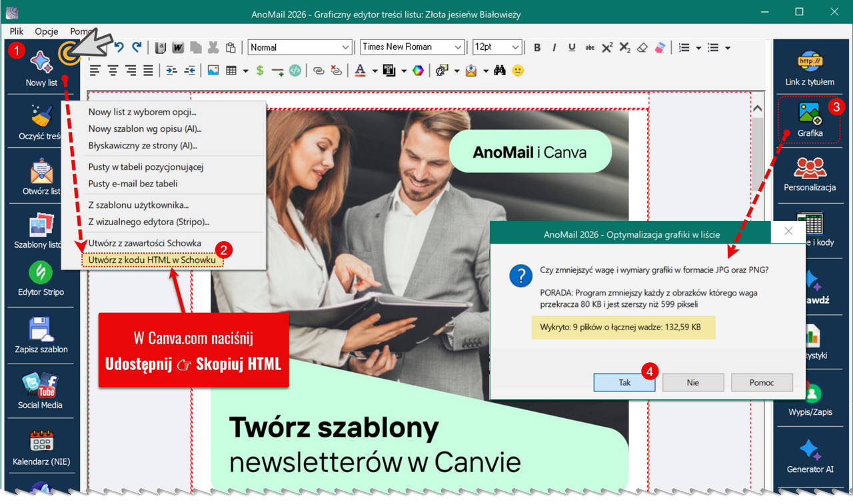Expand the bullet list dropdown arrow
853x504 pixels.
pyautogui.click(x=728, y=47)
